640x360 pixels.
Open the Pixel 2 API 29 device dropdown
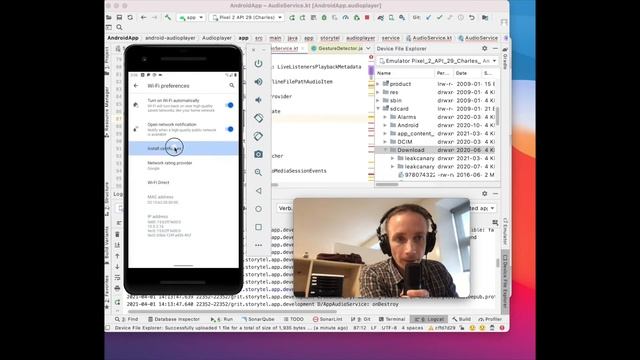pos(247,18)
